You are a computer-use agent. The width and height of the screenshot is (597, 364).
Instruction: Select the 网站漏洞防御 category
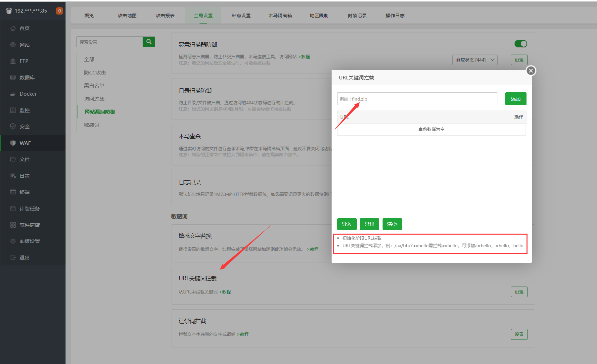[x=100, y=112]
